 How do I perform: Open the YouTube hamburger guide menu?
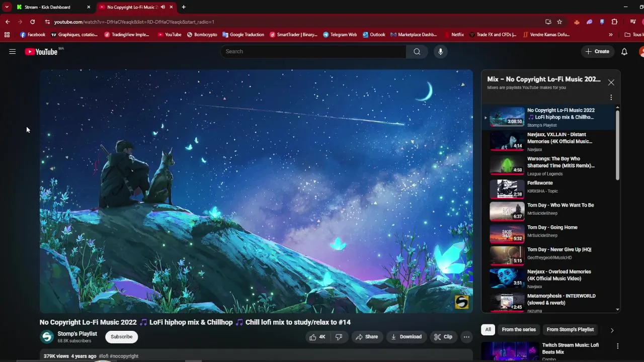click(13, 51)
